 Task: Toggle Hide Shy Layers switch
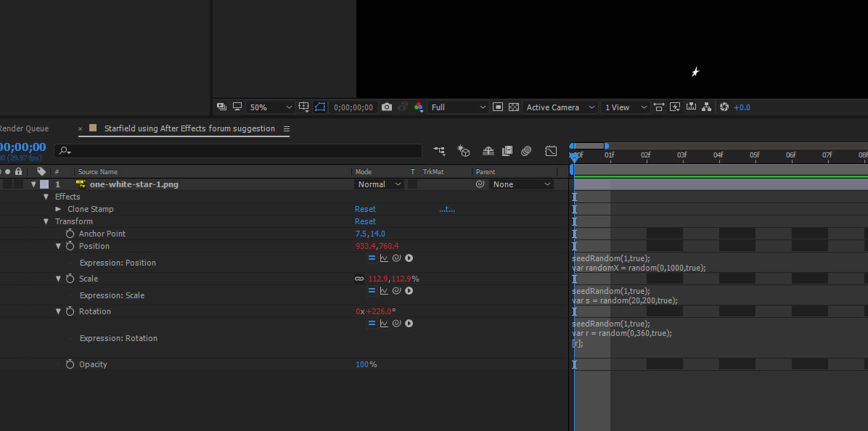[488, 150]
